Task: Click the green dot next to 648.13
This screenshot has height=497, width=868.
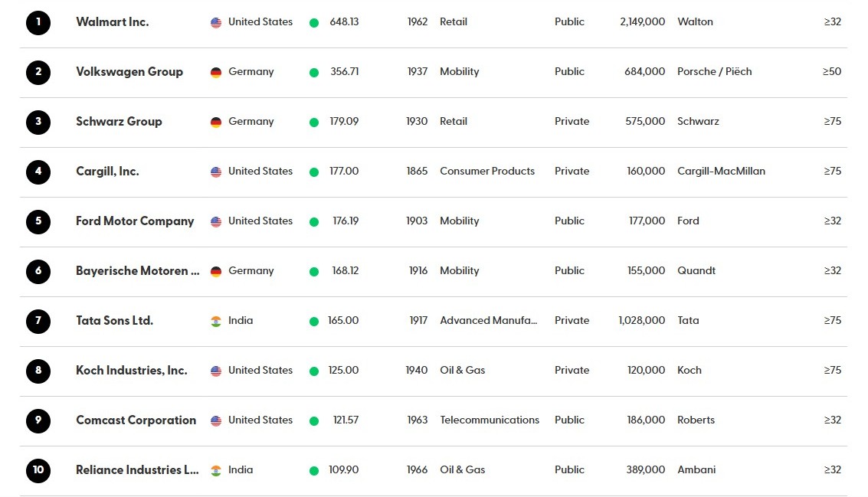Action: click(x=314, y=23)
